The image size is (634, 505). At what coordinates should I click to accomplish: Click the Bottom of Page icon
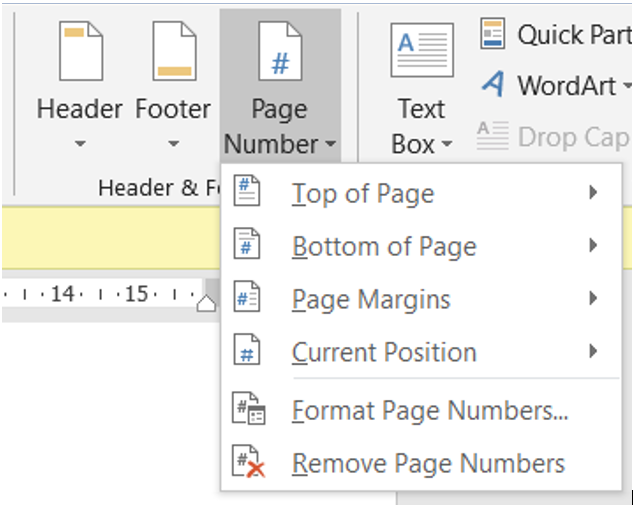(247, 246)
